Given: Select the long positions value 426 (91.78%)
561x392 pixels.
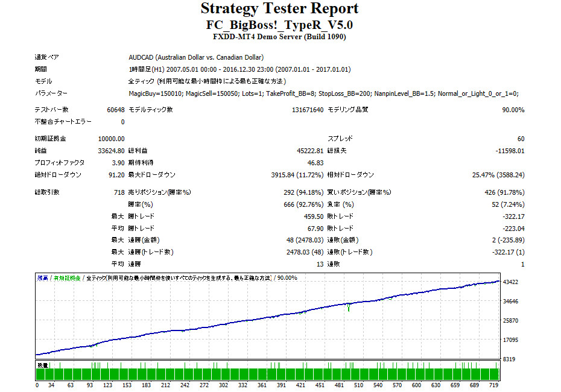Looking at the screenshot, I should [x=504, y=192].
